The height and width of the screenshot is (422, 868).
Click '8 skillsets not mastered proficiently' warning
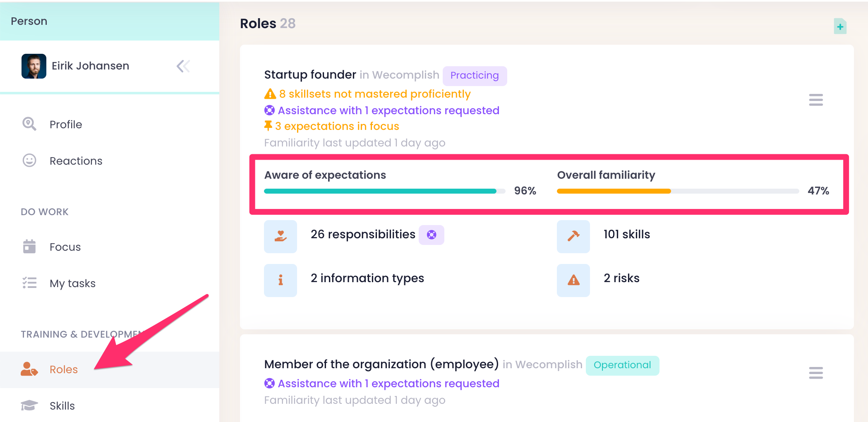(x=374, y=94)
